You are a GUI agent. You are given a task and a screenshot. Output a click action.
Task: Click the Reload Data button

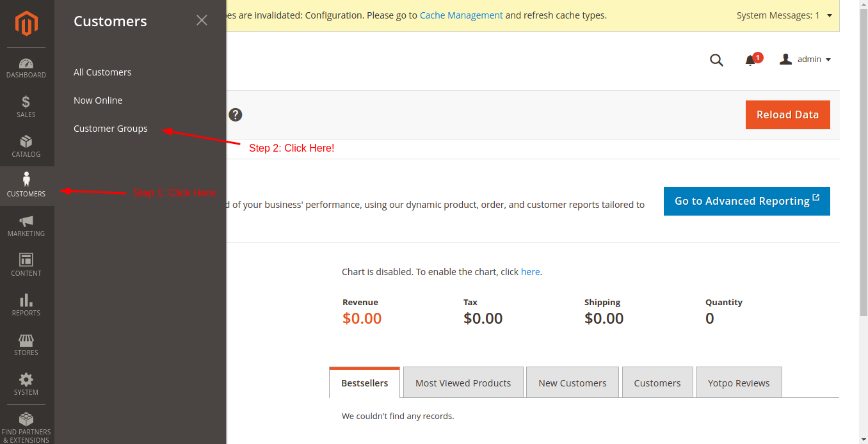pyautogui.click(x=788, y=115)
